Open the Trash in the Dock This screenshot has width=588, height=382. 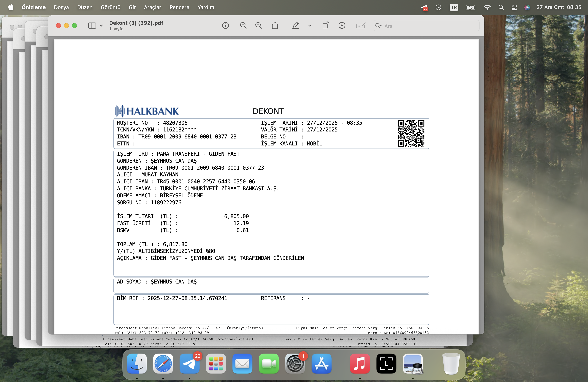(x=451, y=363)
